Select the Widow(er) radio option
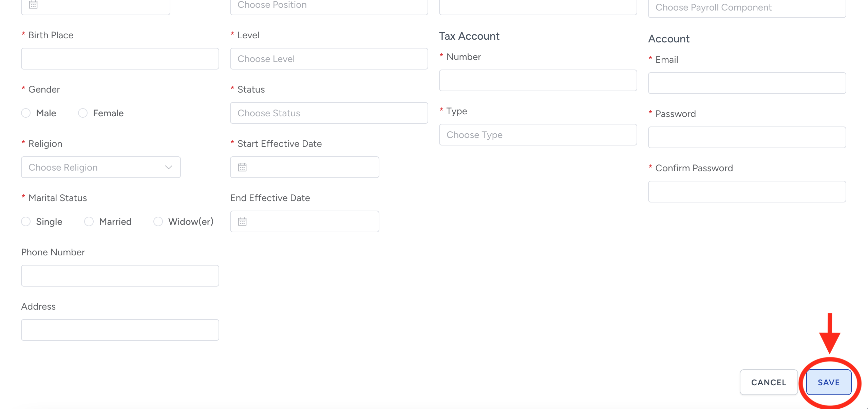This screenshot has height=409, width=868. point(158,221)
